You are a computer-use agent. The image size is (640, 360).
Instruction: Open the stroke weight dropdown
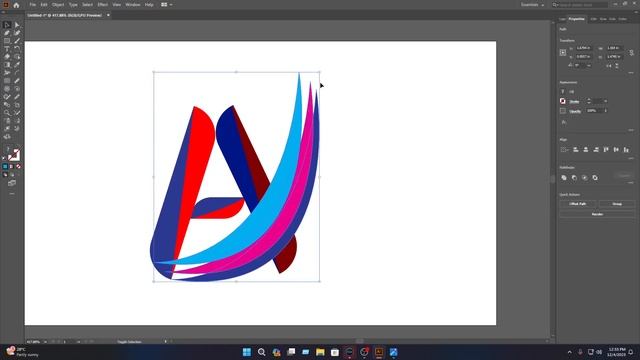coord(606,101)
